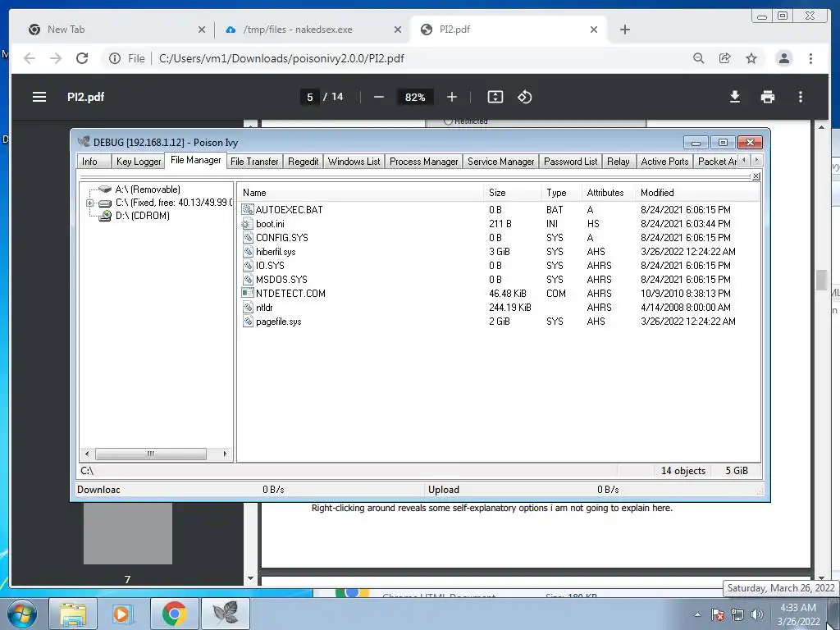Image resolution: width=840 pixels, height=630 pixels.
Task: Open PDF viewer more actions menu
Action: [x=801, y=97]
